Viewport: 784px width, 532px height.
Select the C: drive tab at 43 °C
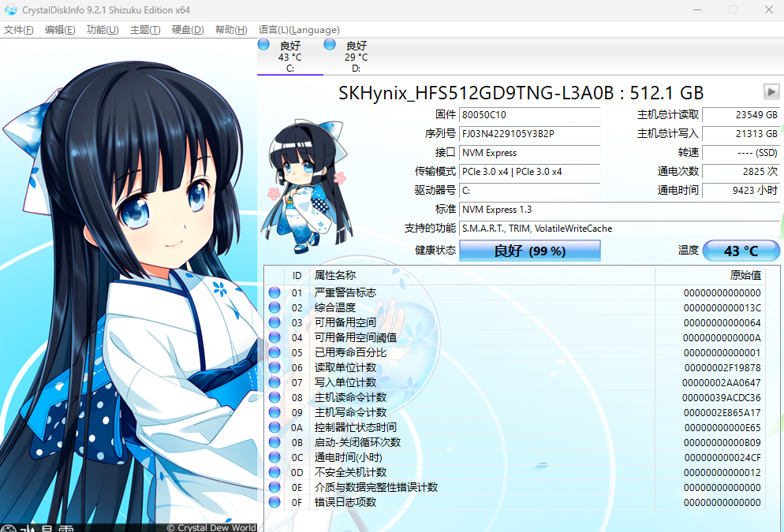click(x=290, y=57)
